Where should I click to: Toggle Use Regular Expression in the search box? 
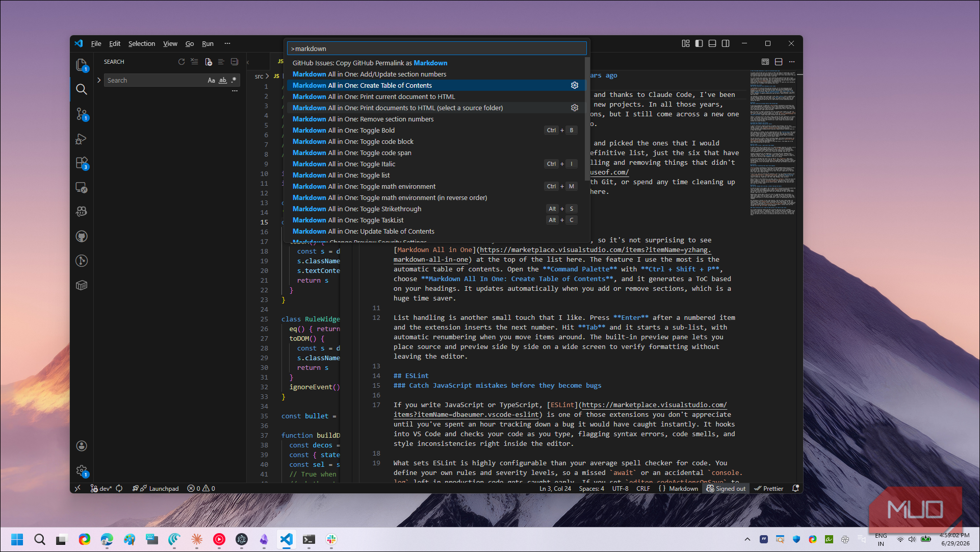[234, 80]
